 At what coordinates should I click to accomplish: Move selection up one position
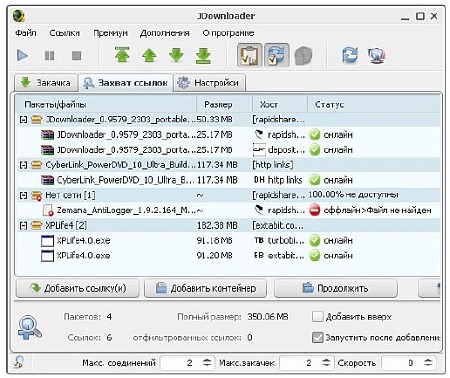click(149, 55)
